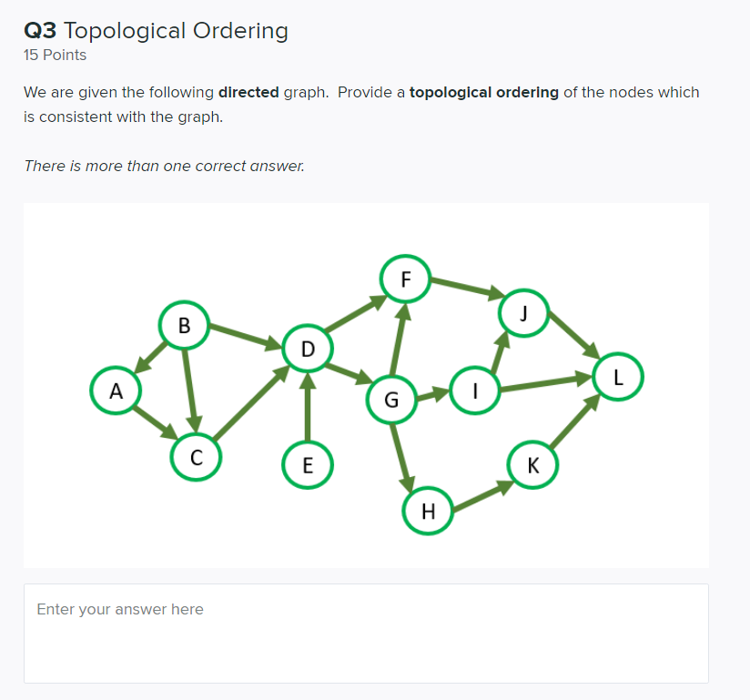Select node F at the top of the graph
Screen dimensions: 750x700
pos(405,278)
